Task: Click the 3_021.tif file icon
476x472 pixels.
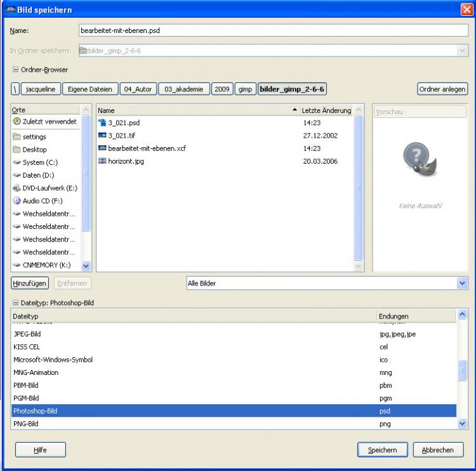Action: click(x=102, y=135)
